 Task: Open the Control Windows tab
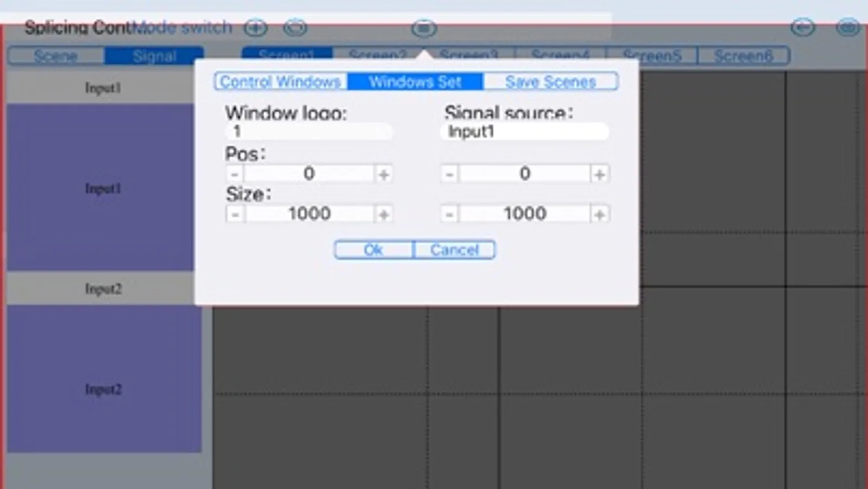pos(281,81)
